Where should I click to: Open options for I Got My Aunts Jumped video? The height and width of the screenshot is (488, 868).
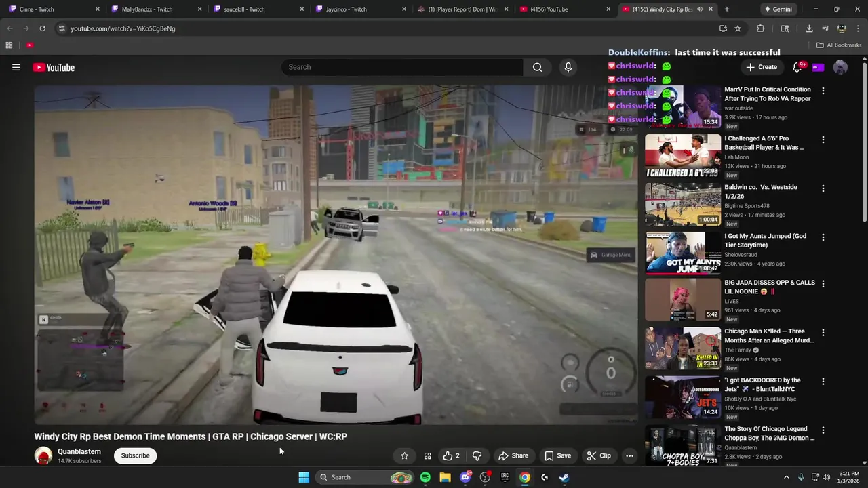(x=823, y=237)
